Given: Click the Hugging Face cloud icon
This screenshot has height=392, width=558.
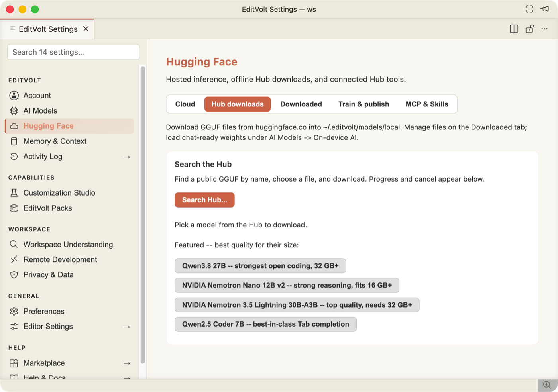Looking at the screenshot, I should tap(14, 126).
